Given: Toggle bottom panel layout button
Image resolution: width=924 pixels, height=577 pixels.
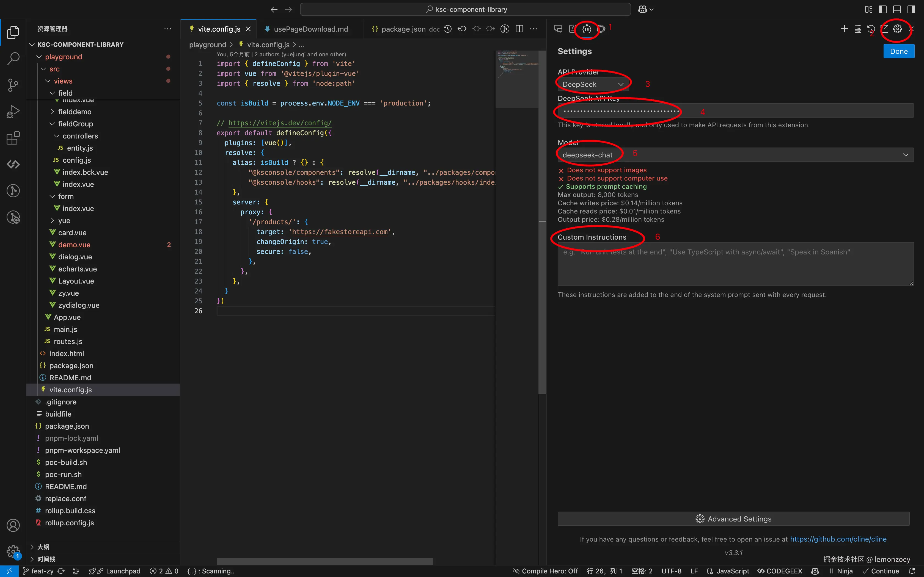Looking at the screenshot, I should click(x=897, y=10).
